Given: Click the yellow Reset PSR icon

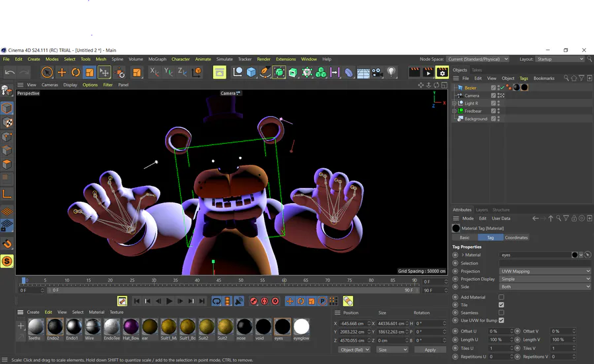Looking at the screenshot, I should (x=219, y=72).
